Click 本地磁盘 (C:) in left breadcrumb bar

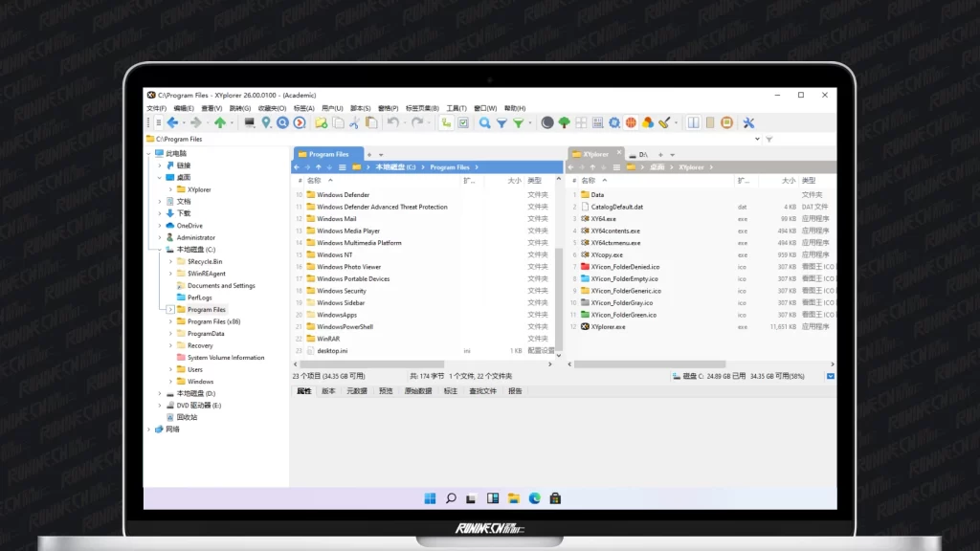[396, 167]
